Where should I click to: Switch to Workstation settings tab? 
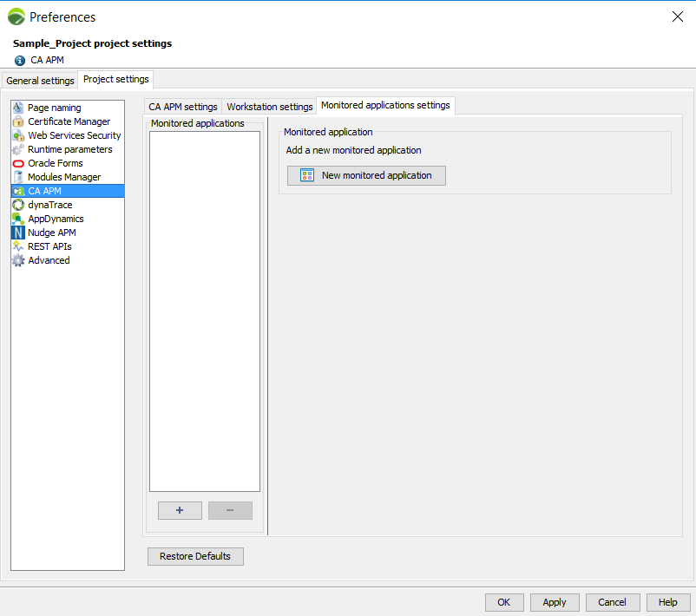pos(269,107)
